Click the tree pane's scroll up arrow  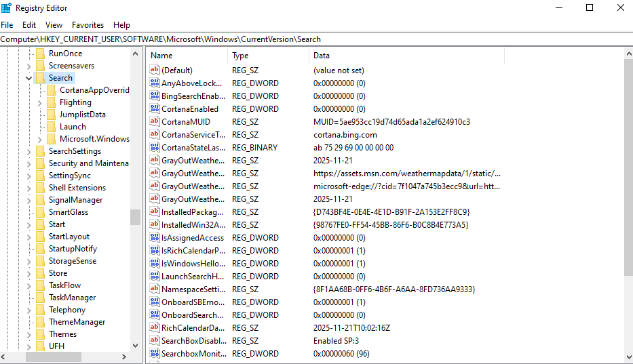135,54
